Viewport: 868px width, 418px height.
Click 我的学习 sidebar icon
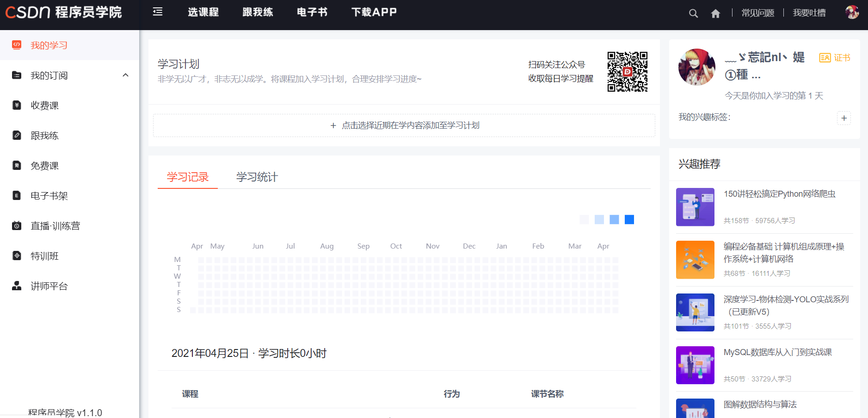point(17,45)
